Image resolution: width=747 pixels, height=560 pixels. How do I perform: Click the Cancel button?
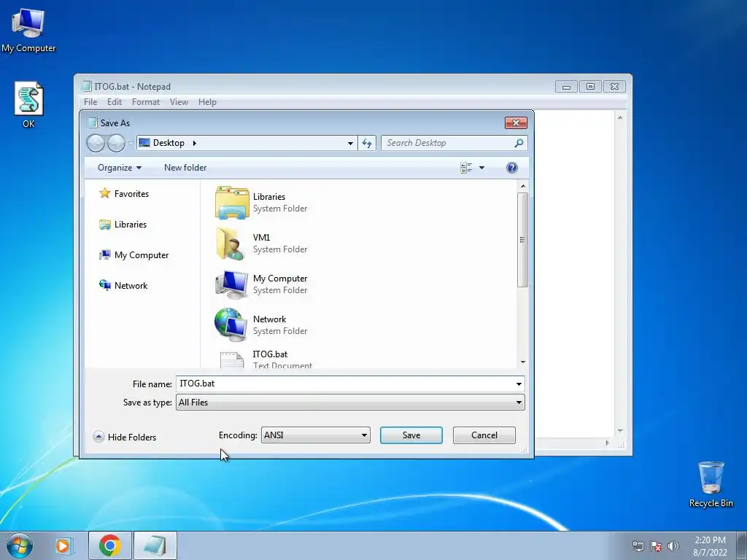[x=484, y=435]
